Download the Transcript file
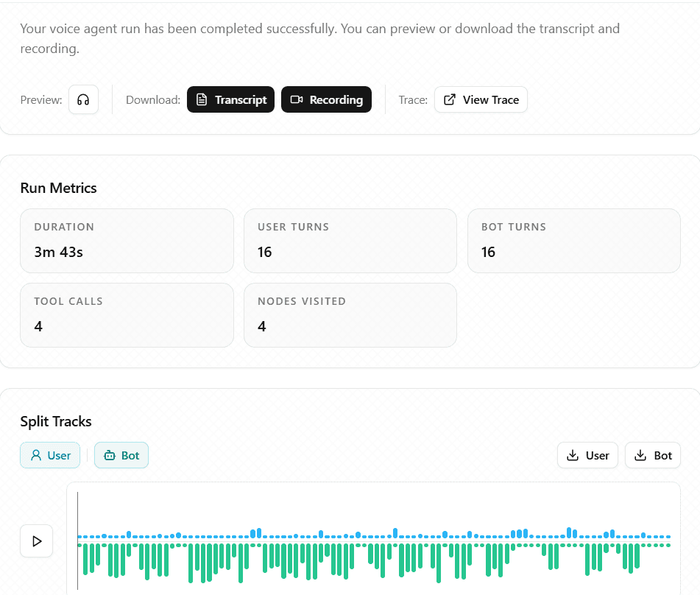Image resolution: width=700 pixels, height=595 pixels. [231, 99]
